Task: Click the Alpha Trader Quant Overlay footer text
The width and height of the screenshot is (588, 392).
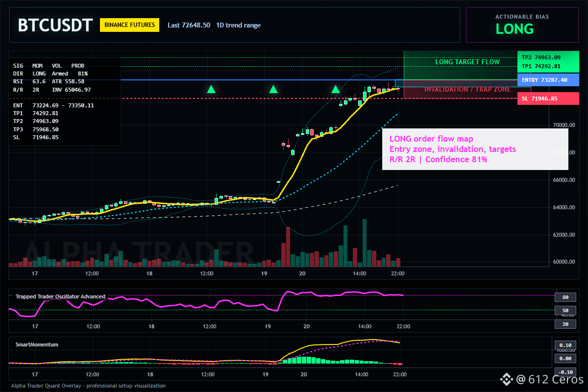Action: click(x=88, y=386)
